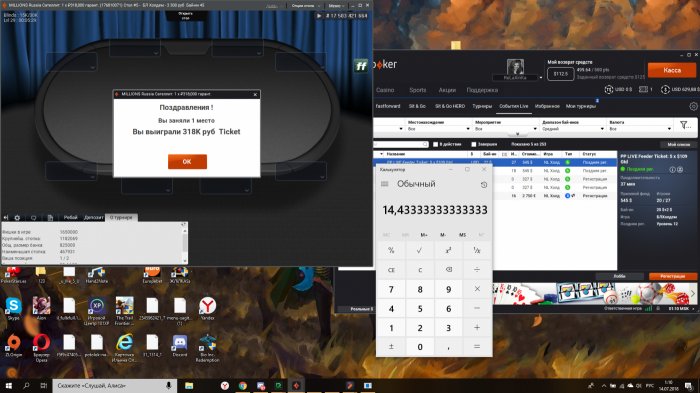Click the calculator CE key
Viewport: 700px width, 393px height.
point(391,270)
